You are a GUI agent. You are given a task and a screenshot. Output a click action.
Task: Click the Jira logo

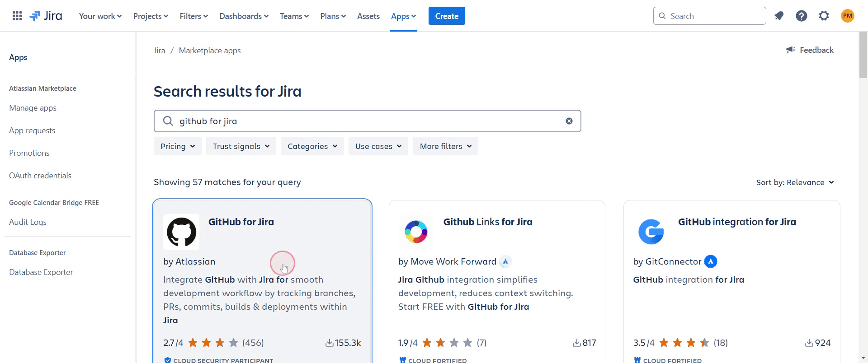click(x=46, y=16)
